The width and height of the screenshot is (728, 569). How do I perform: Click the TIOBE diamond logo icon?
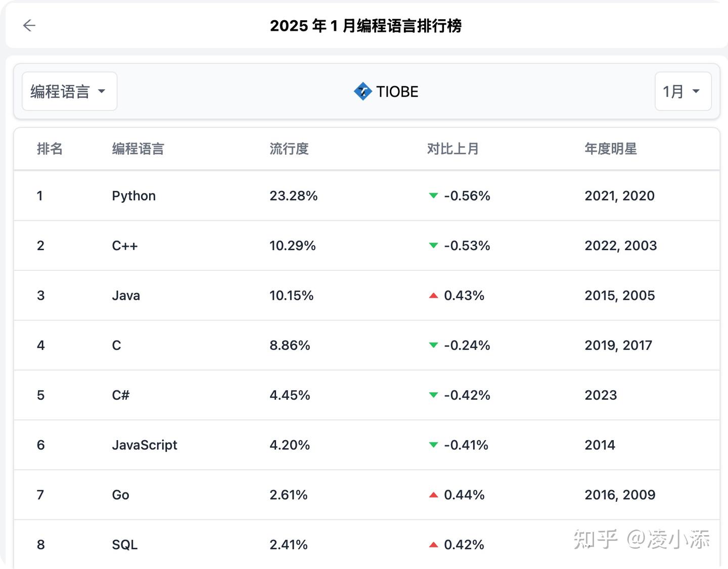pyautogui.click(x=362, y=91)
